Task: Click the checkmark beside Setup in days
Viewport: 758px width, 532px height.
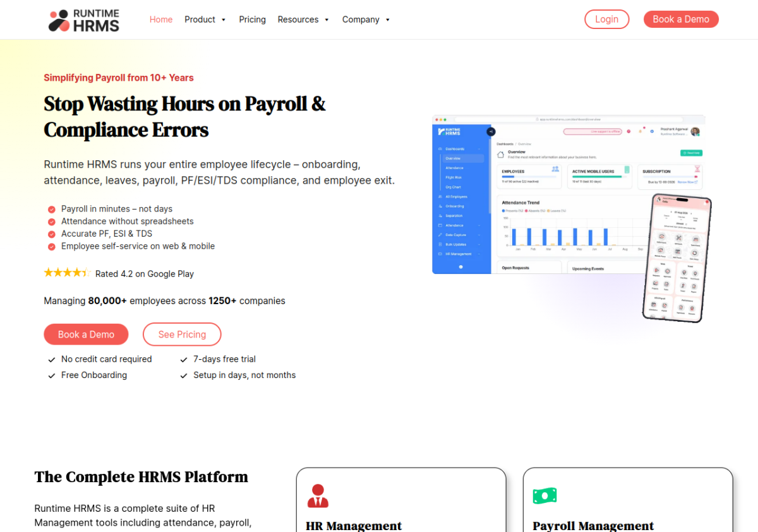Action: coord(184,375)
